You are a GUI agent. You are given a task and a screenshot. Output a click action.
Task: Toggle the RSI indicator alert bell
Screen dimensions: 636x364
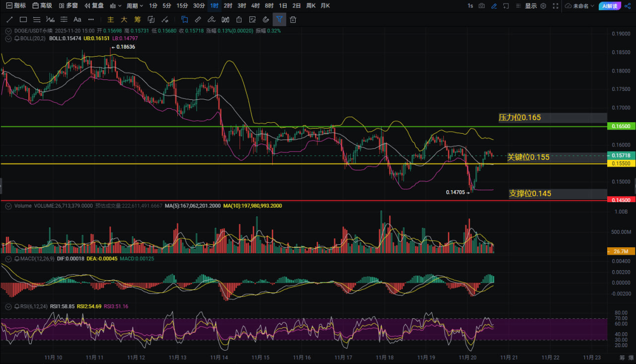[x=17, y=306]
